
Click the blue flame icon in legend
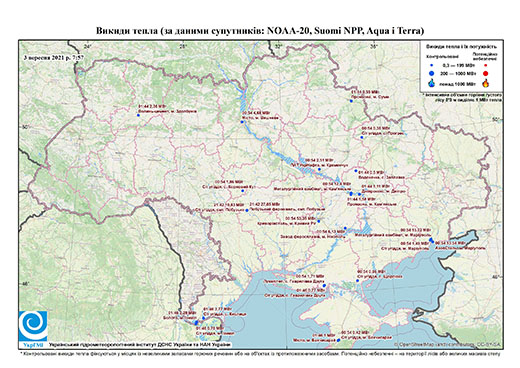pos(432,83)
